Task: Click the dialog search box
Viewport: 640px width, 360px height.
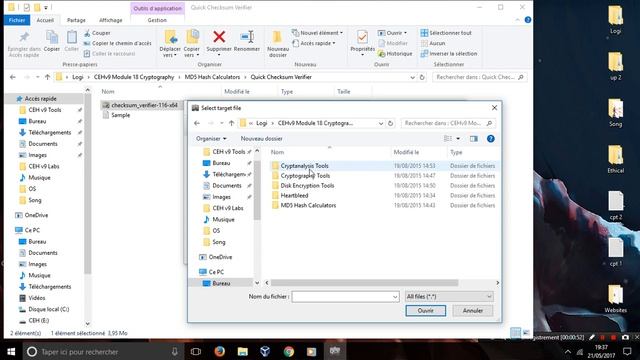Action: pyautogui.click(x=448, y=123)
